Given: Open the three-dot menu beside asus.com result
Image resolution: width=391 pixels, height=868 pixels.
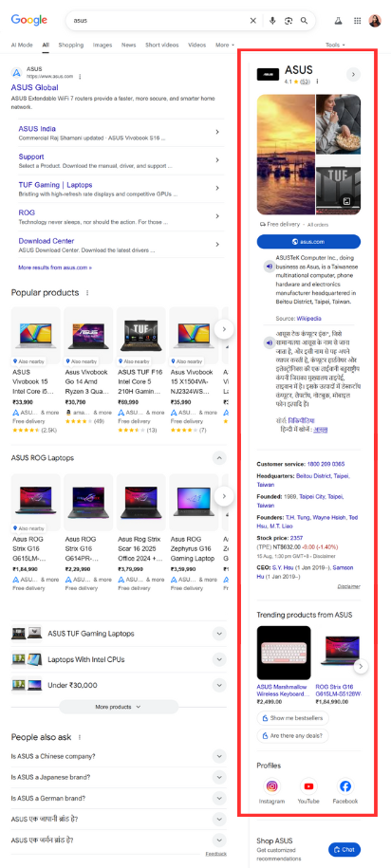Looking at the screenshot, I should [x=80, y=77].
